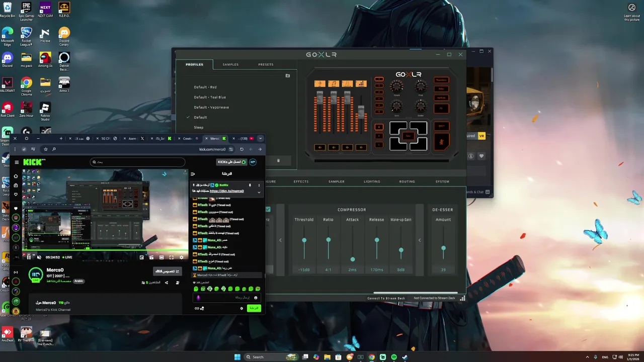Pause the Kick stream playback

29,257
